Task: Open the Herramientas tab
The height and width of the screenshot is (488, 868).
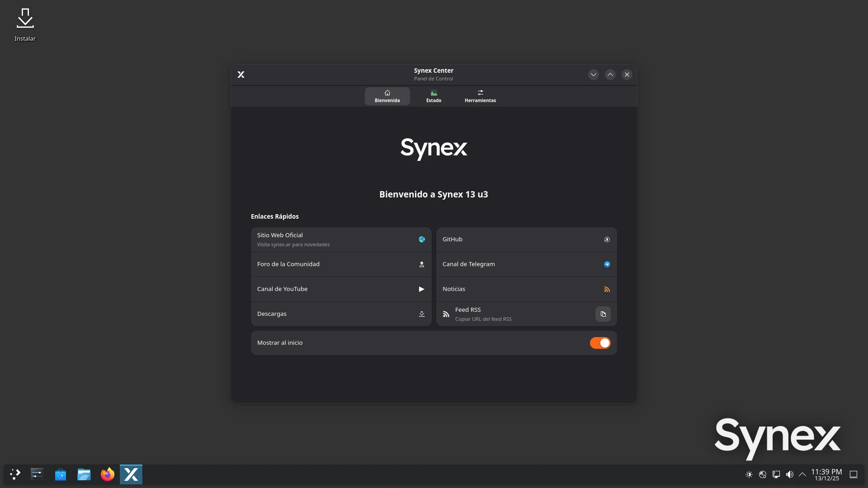Action: (x=480, y=96)
